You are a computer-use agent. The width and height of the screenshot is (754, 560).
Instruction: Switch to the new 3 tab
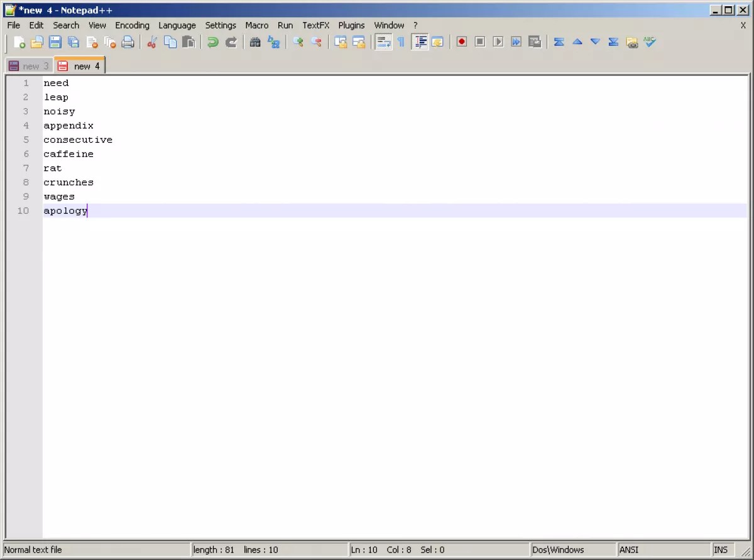pyautogui.click(x=28, y=65)
